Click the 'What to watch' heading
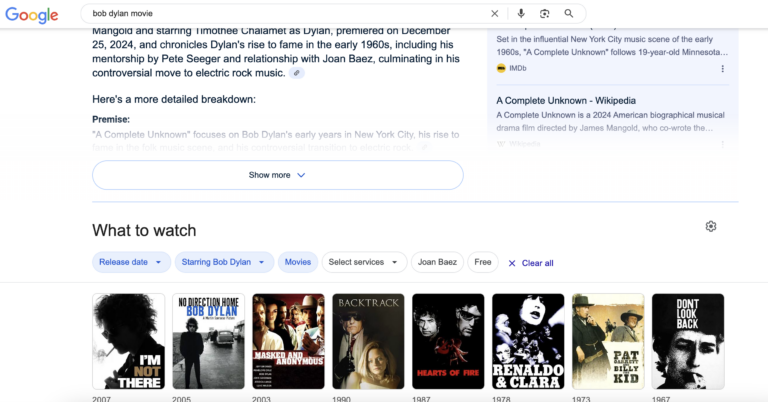The image size is (768, 402). tap(144, 230)
